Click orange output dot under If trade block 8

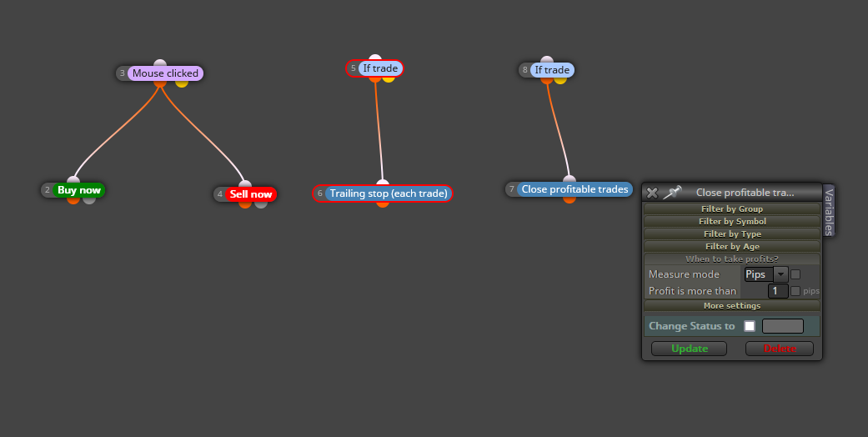point(547,80)
